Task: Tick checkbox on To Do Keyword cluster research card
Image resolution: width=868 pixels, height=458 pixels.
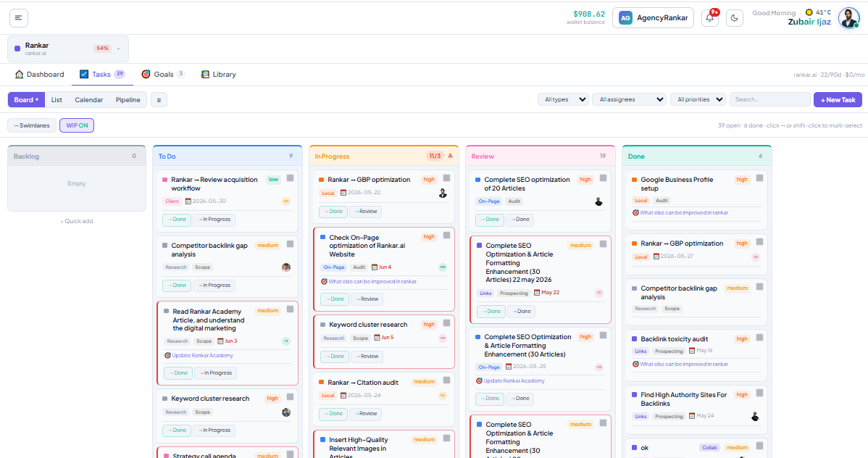Action: pos(290,397)
